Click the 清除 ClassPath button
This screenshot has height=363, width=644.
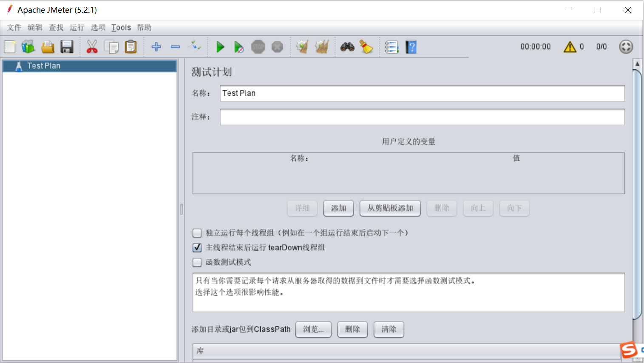point(389,329)
